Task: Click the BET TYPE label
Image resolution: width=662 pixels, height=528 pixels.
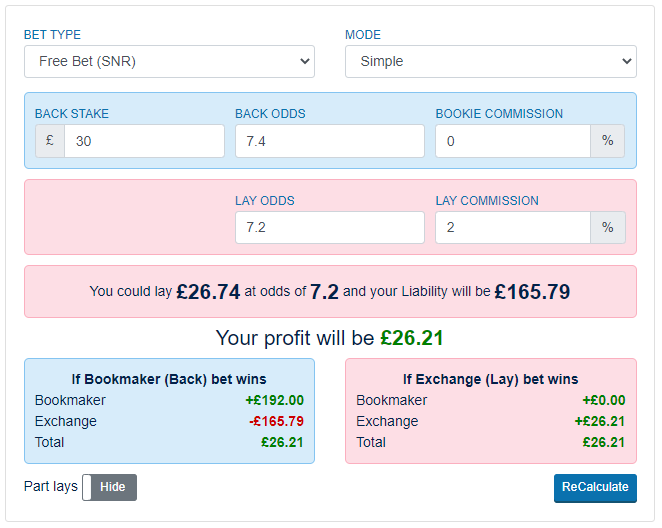Action: coord(52,35)
